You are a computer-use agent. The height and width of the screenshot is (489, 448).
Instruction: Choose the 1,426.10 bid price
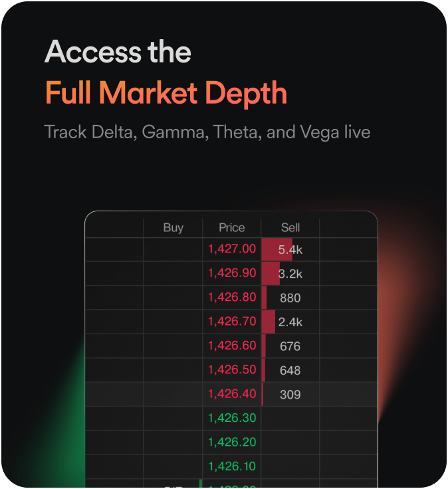click(x=232, y=466)
